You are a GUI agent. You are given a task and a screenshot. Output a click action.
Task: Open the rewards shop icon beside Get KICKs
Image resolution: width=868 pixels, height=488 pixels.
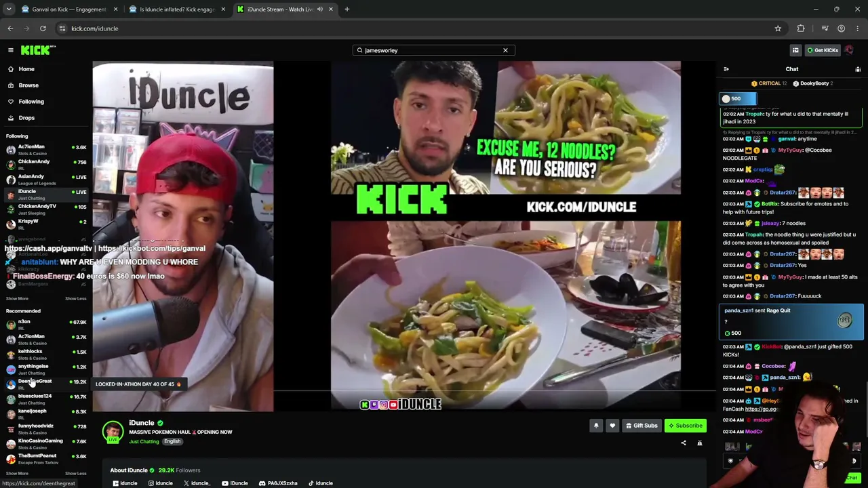pyautogui.click(x=795, y=50)
